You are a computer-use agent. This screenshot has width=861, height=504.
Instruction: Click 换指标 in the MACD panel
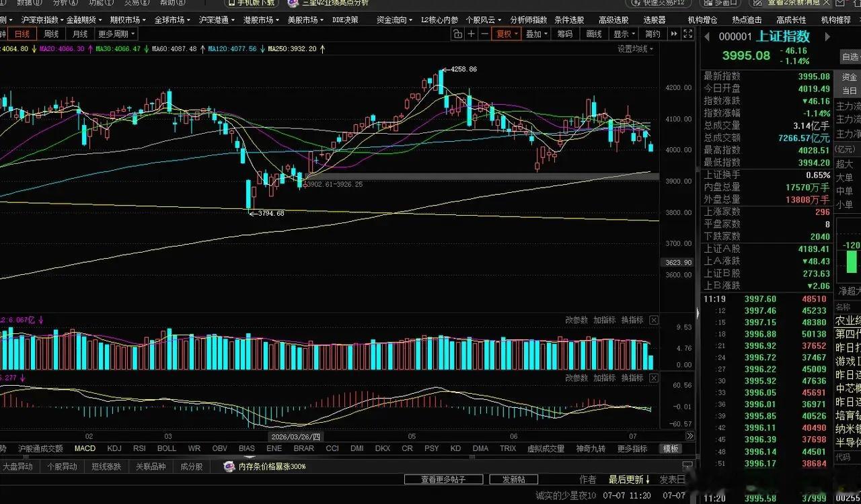click(632, 378)
